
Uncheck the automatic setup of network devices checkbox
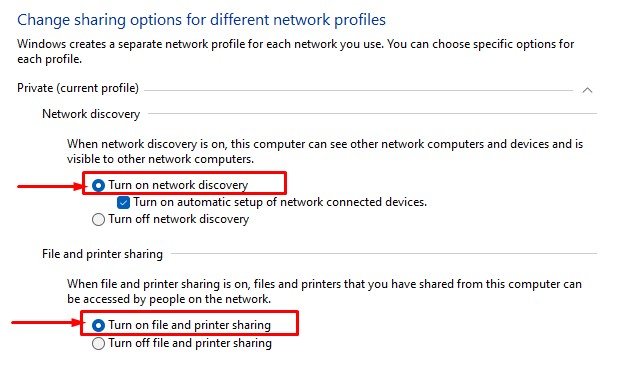pos(123,202)
